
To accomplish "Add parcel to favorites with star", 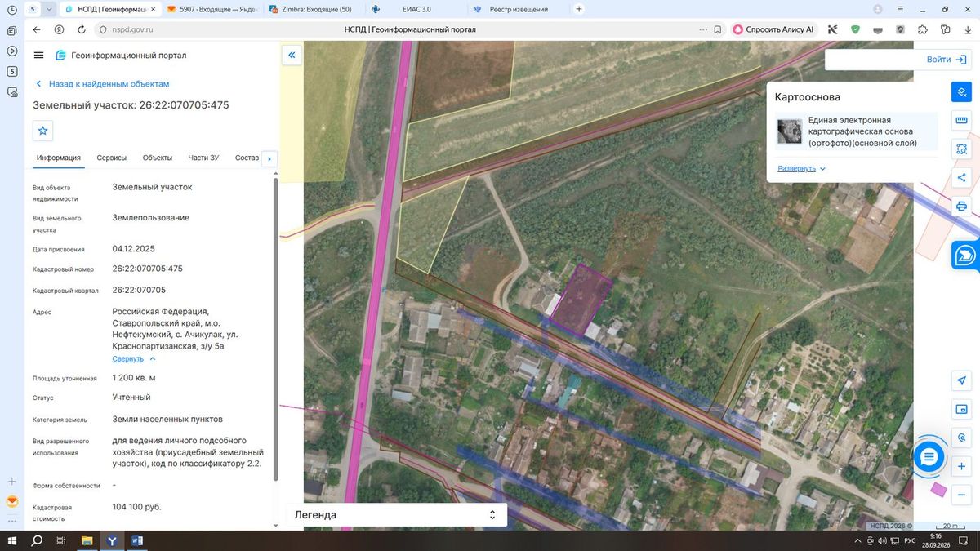I will pyautogui.click(x=43, y=131).
